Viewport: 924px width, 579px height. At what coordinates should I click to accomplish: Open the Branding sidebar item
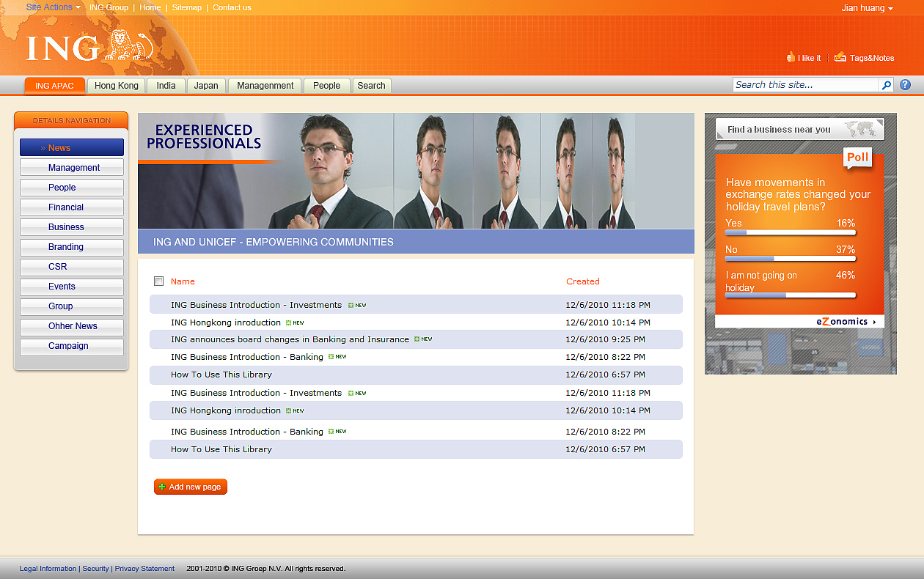72,247
